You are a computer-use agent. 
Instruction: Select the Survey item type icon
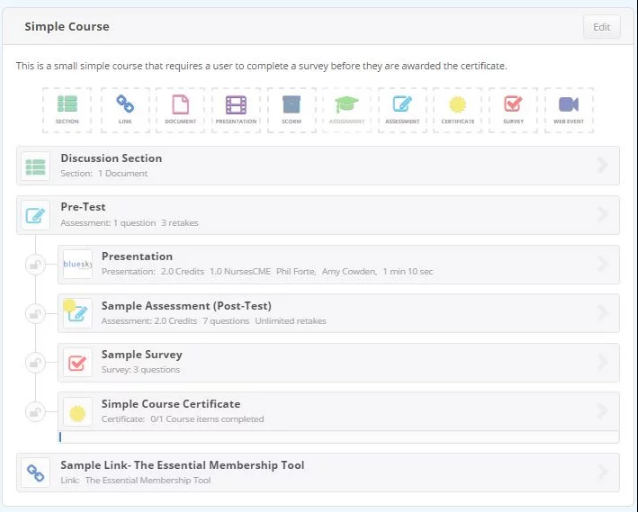(x=513, y=109)
